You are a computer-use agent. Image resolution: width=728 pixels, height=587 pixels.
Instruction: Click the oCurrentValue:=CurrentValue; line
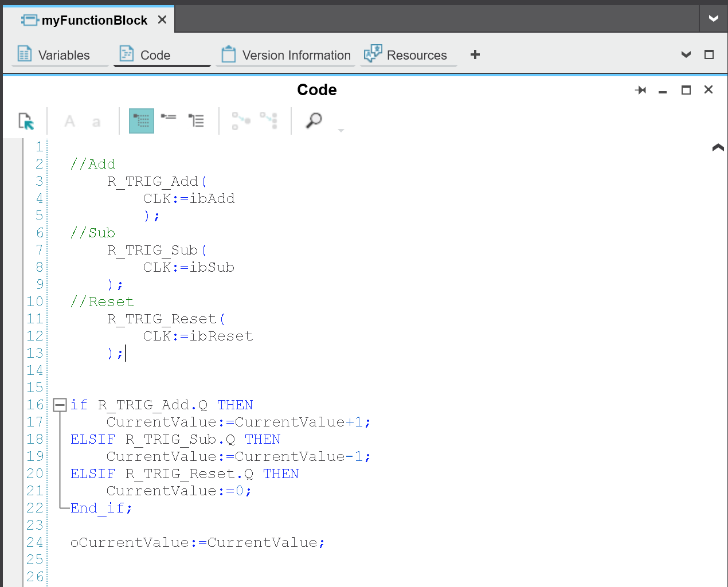point(198,542)
